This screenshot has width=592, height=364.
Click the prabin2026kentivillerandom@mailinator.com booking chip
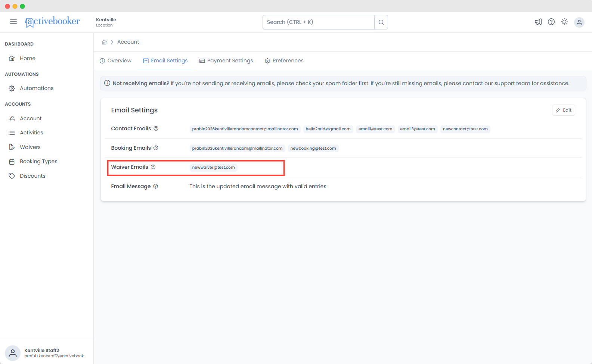point(237,148)
